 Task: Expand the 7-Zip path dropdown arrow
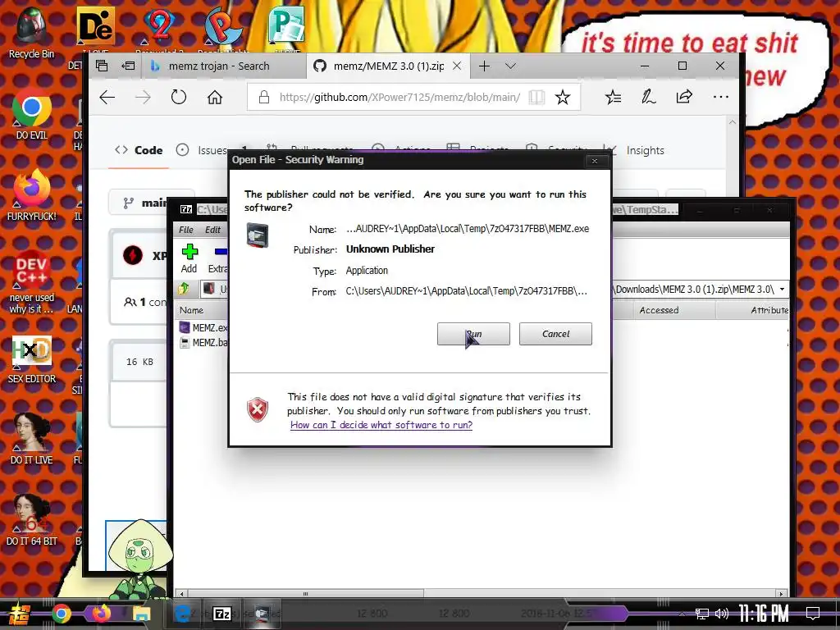[x=782, y=290]
